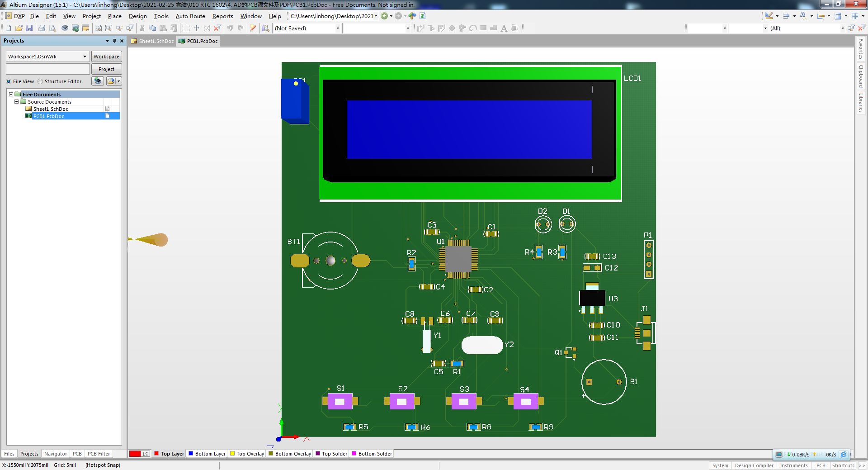Activate the Place Component tool
Image resolution: width=868 pixels, height=470 pixels.
515,28
